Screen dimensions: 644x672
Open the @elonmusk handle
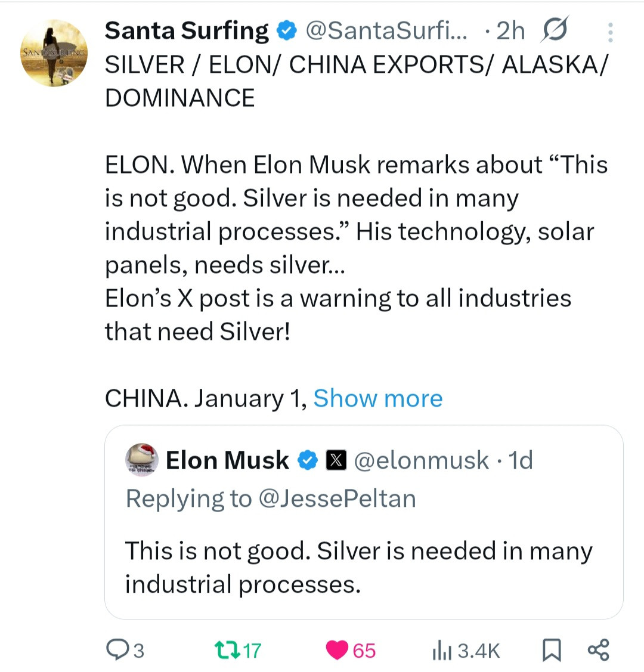(422, 460)
